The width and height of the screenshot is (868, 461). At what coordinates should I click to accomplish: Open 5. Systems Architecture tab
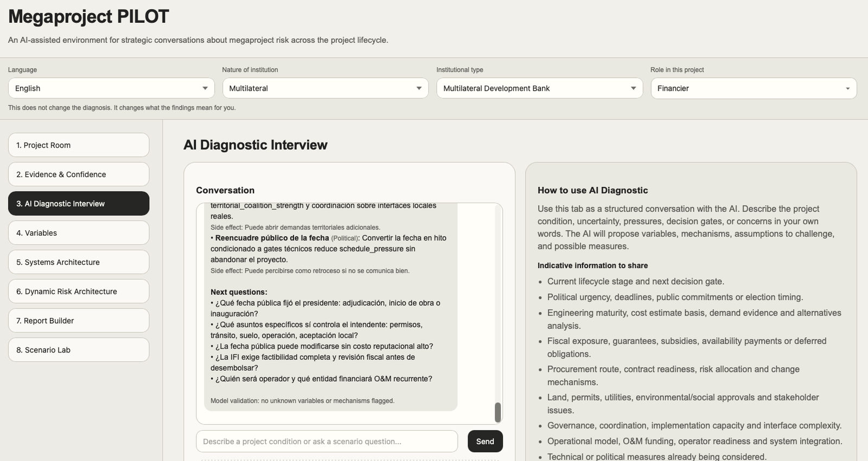(79, 262)
